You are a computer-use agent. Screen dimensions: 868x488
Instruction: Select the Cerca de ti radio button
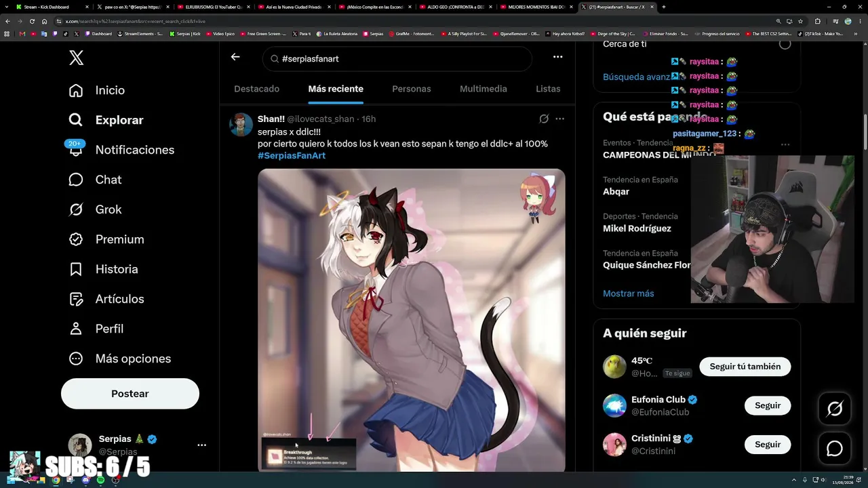tap(785, 44)
